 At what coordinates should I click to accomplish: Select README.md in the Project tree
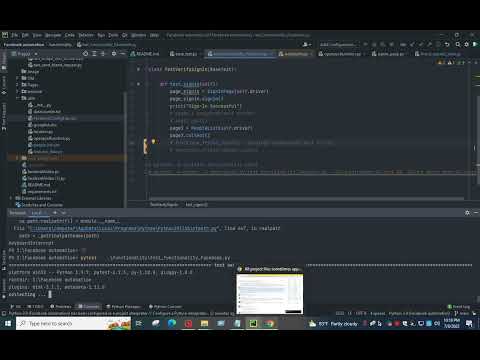coord(36,185)
